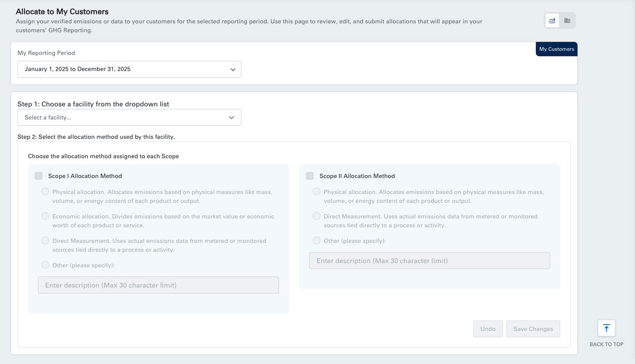Click the Scope II description input field
Image resolution: width=635 pixels, height=364 pixels.
(x=430, y=260)
